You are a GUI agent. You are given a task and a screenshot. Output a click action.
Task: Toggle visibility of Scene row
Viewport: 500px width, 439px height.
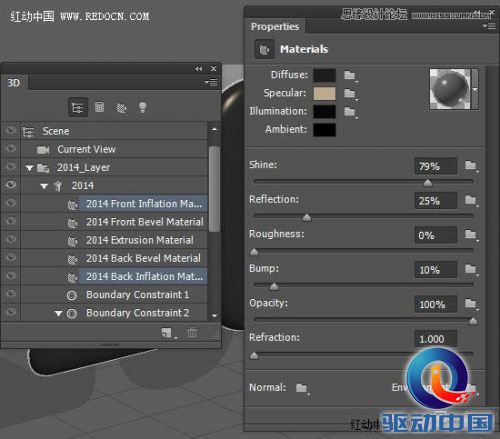(x=11, y=130)
